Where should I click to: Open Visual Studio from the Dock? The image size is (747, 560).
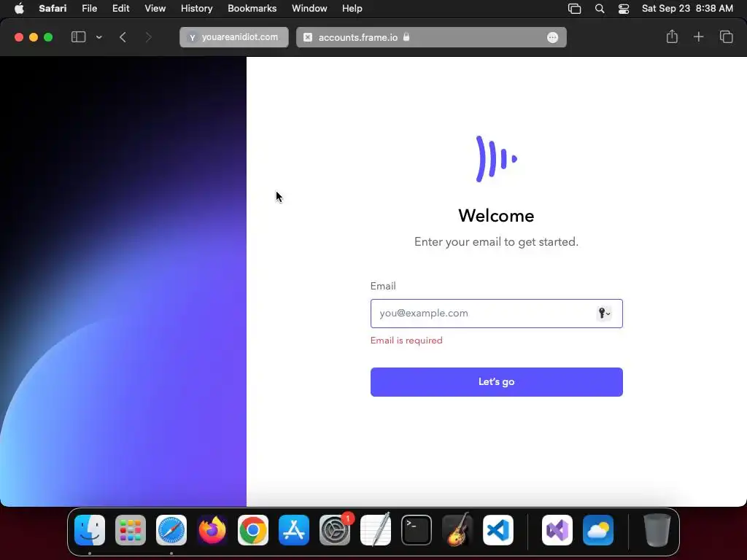click(x=557, y=530)
